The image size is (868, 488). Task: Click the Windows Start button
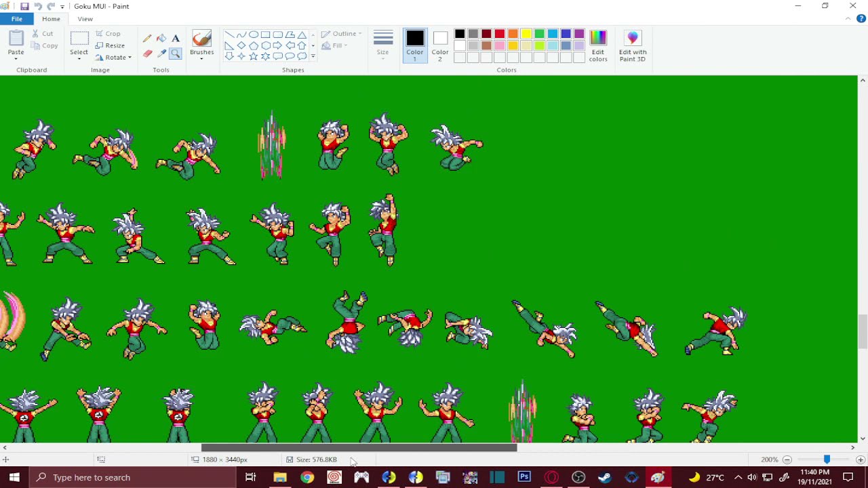tap(14, 477)
